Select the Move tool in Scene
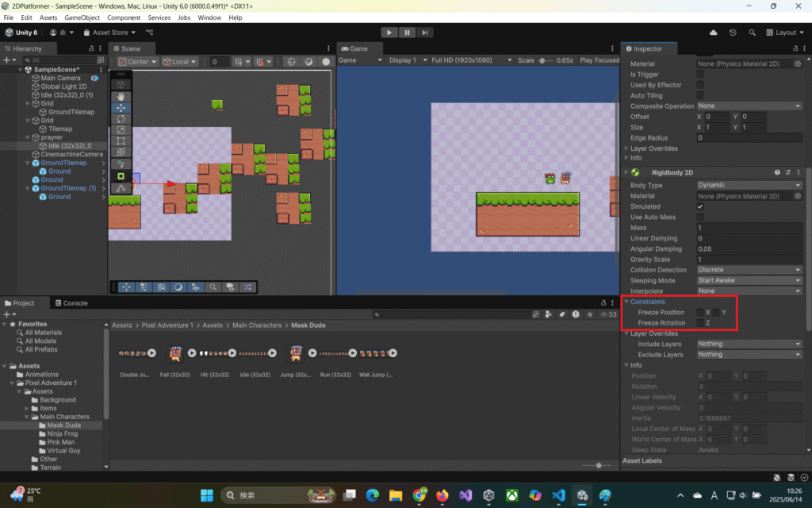Image resolution: width=812 pixels, height=508 pixels. pos(121,107)
